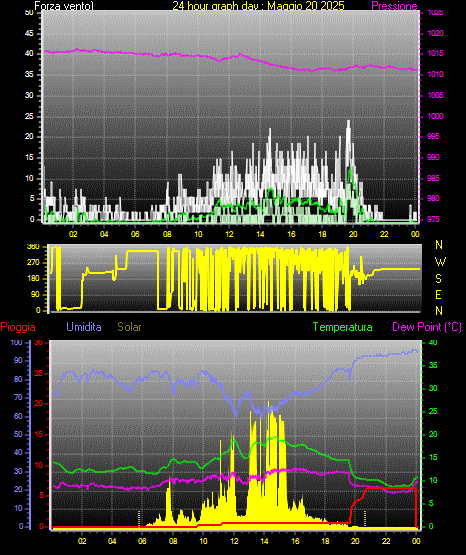
Task: Click hour "20" on the wind chart's time axis
Action: click(x=353, y=234)
